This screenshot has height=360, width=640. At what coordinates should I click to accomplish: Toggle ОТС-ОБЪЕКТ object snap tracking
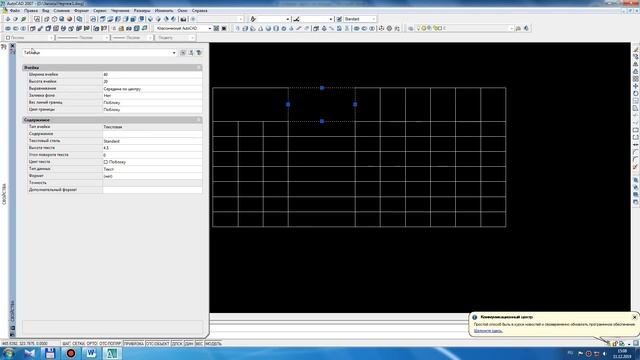(x=158, y=344)
